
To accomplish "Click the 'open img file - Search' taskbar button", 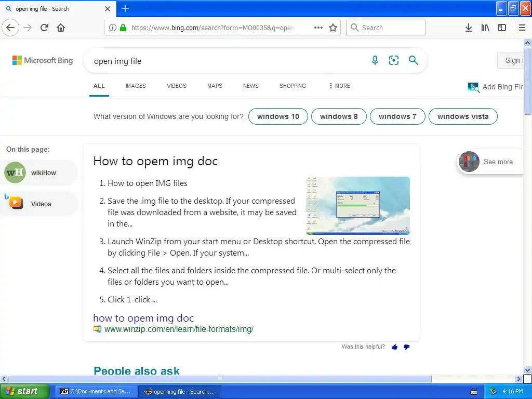I will (180, 392).
